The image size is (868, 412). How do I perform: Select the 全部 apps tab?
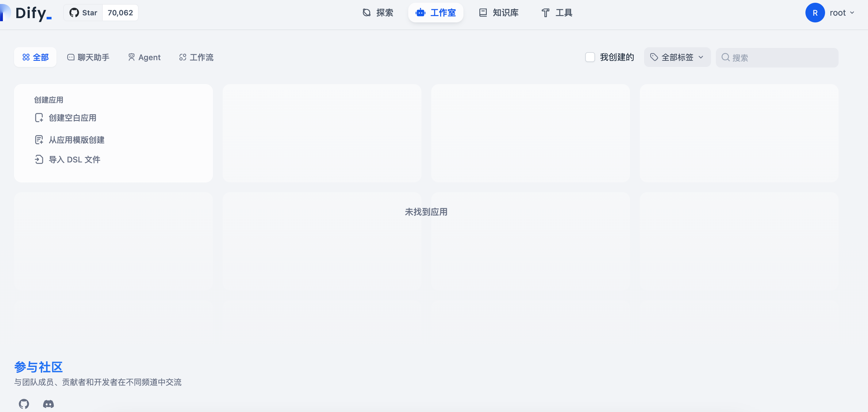click(35, 57)
